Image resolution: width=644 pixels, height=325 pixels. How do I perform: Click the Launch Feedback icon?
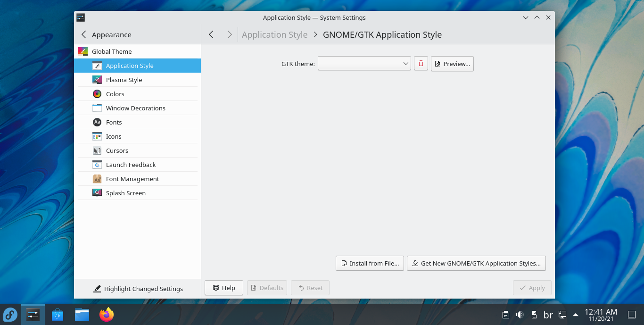pos(97,165)
